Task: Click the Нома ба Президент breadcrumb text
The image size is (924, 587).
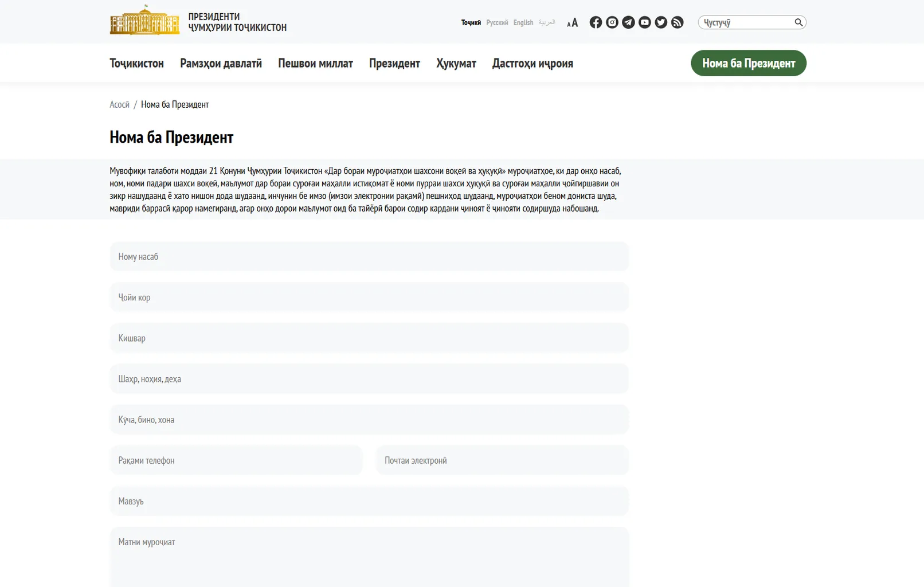Action: (x=175, y=104)
